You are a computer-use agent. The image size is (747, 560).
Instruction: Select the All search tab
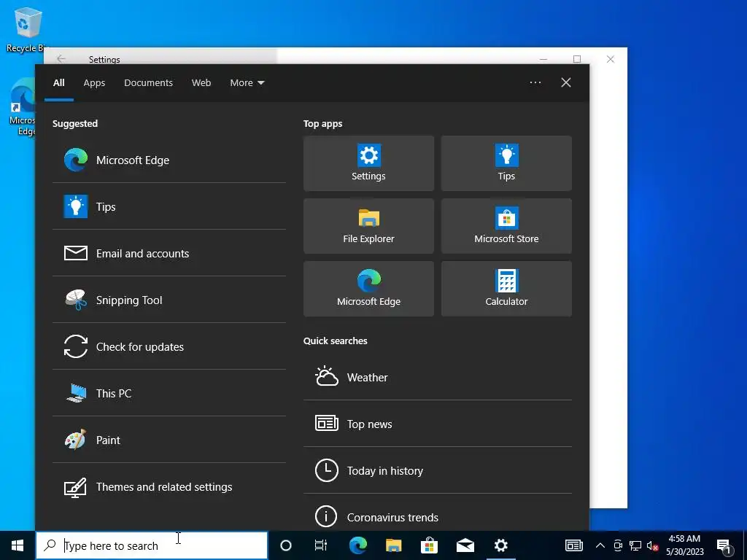tap(59, 83)
